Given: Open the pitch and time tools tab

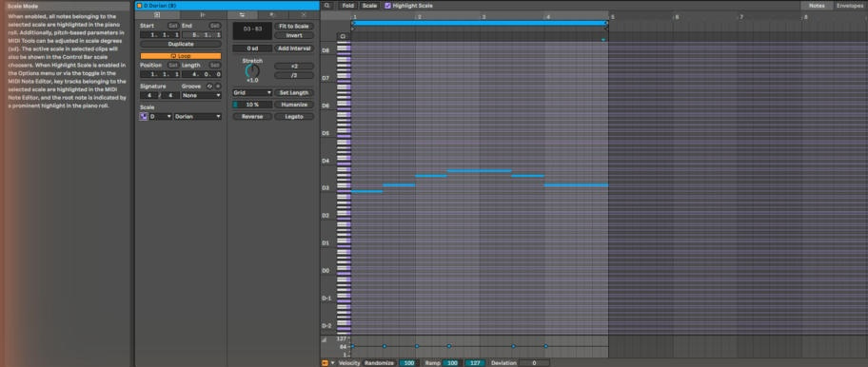Looking at the screenshot, I should pos(242,15).
